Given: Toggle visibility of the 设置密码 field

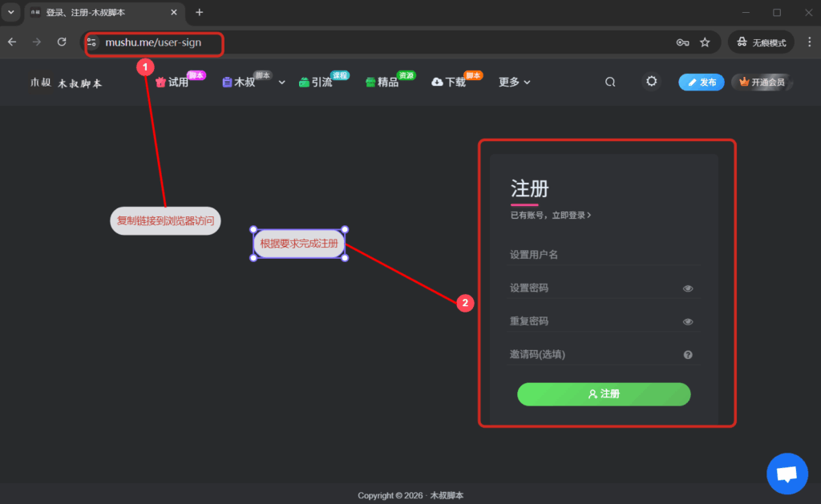Looking at the screenshot, I should pyautogui.click(x=688, y=287).
